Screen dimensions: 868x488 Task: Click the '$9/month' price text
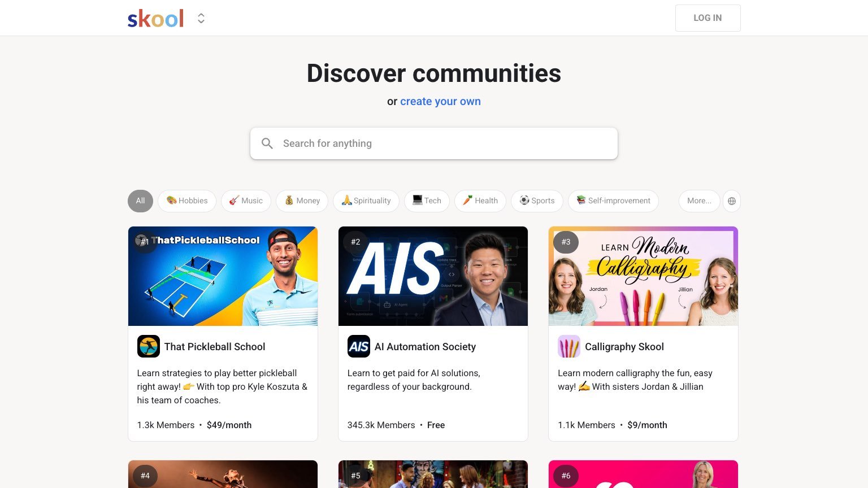pos(647,425)
